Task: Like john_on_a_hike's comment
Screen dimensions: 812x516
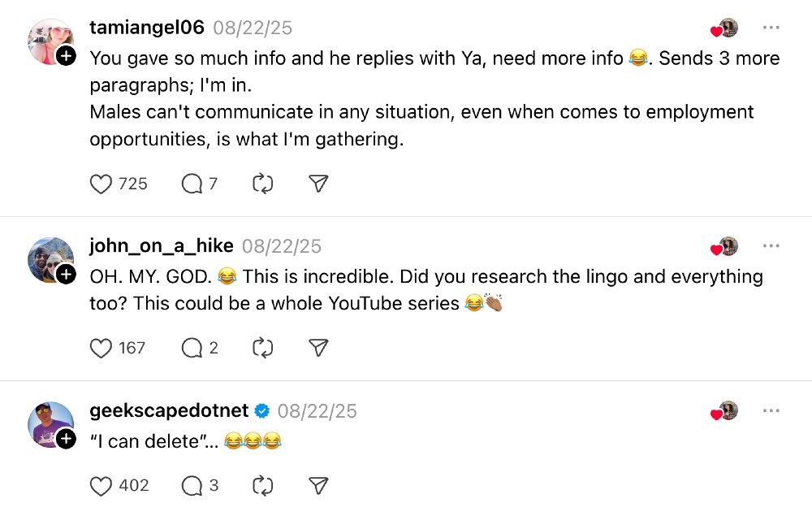Action: pyautogui.click(x=101, y=349)
